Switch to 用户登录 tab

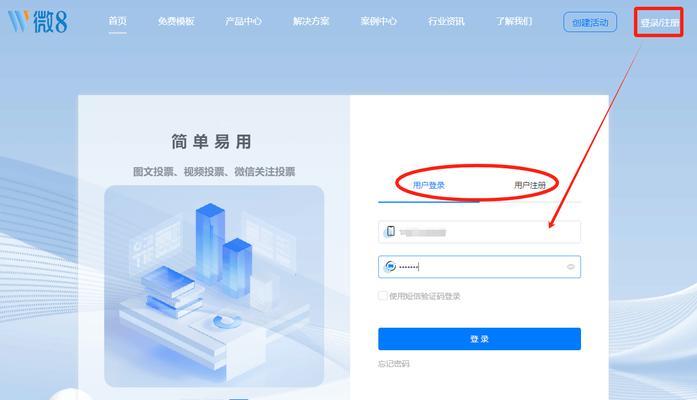pos(429,185)
